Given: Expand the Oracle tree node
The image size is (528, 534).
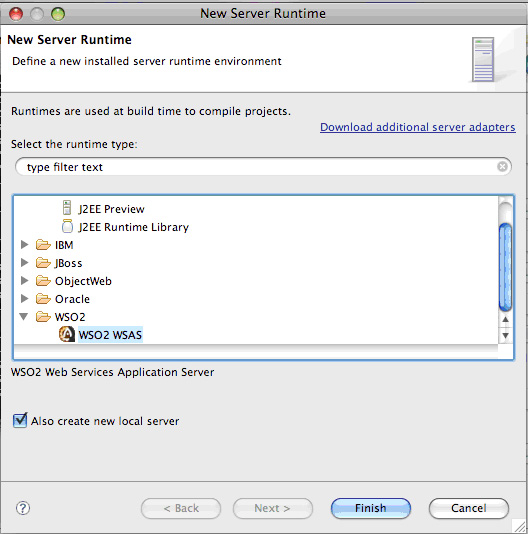Looking at the screenshot, I should [24, 298].
